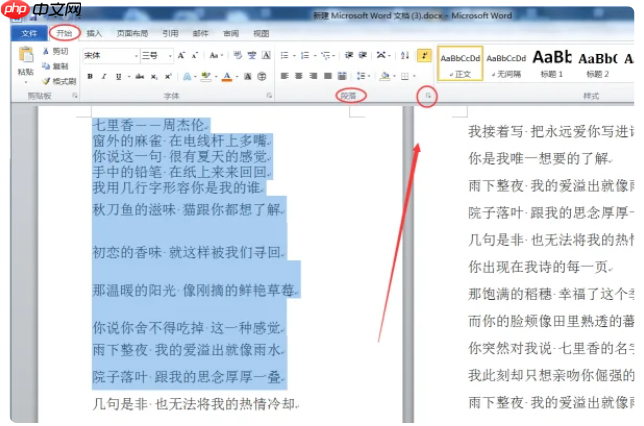This screenshot has height=426, width=644.
Task: Click the Align Left icon
Action: [284, 76]
